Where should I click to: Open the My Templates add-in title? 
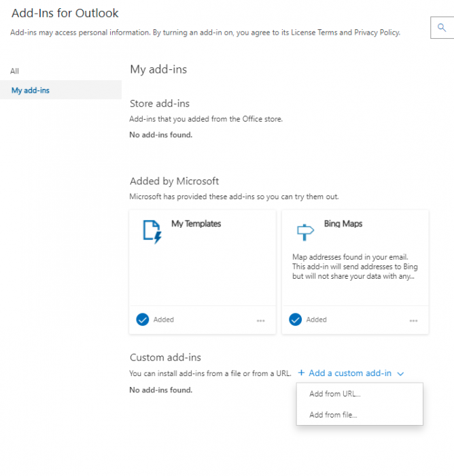(x=196, y=224)
